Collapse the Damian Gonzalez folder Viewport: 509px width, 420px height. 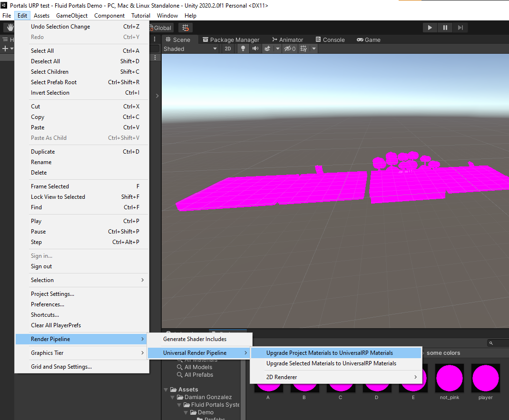(x=173, y=397)
